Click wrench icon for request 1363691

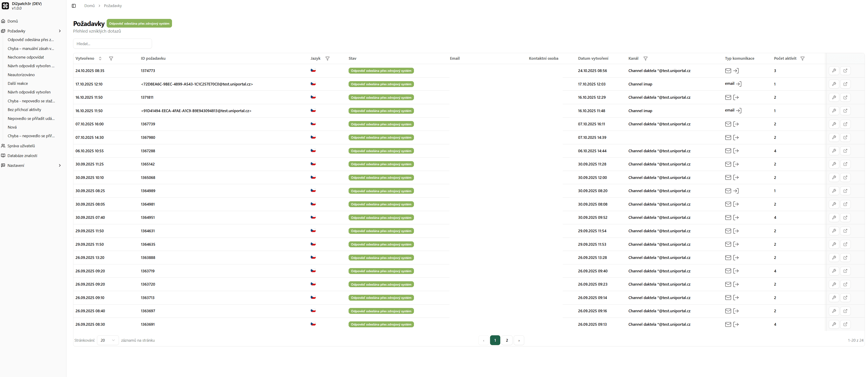834,324
